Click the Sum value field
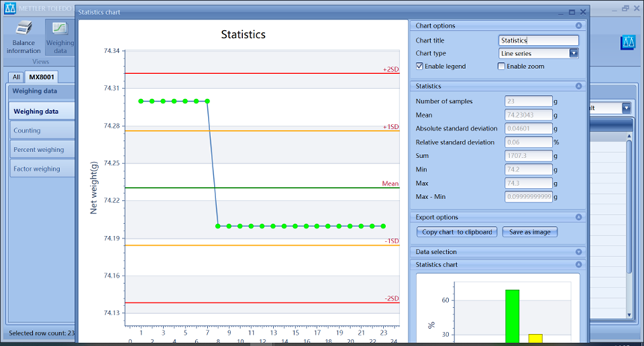This screenshot has width=644, height=346. [528, 156]
